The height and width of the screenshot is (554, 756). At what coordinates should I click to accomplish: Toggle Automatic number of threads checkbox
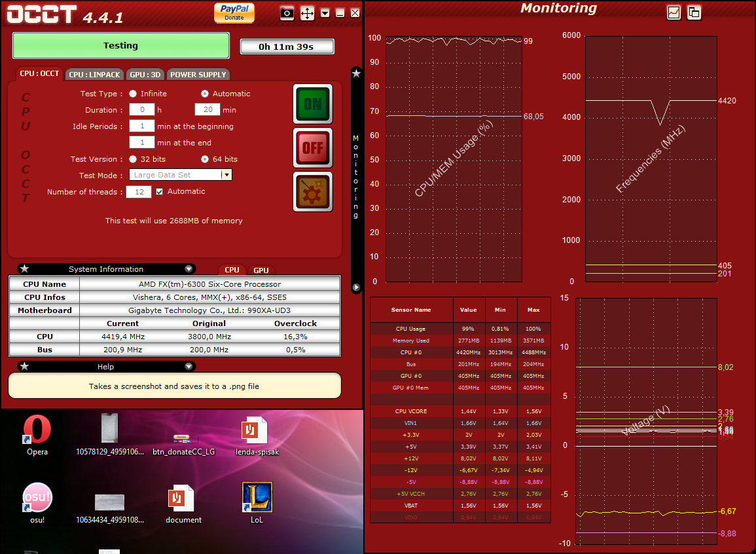160,191
